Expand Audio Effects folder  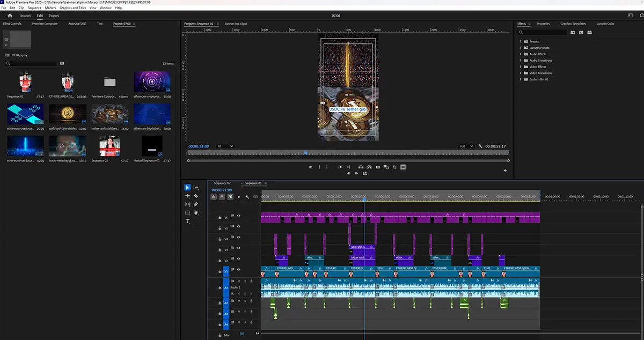(x=521, y=54)
